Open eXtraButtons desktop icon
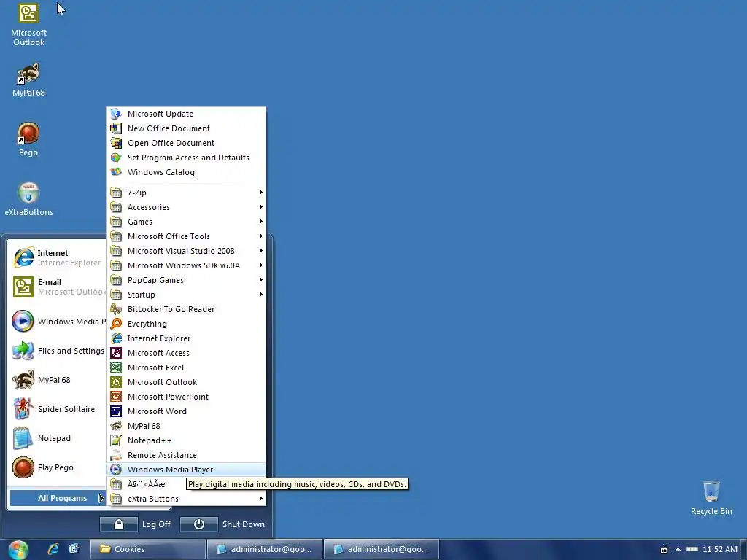This screenshot has width=747, height=560. [28, 198]
